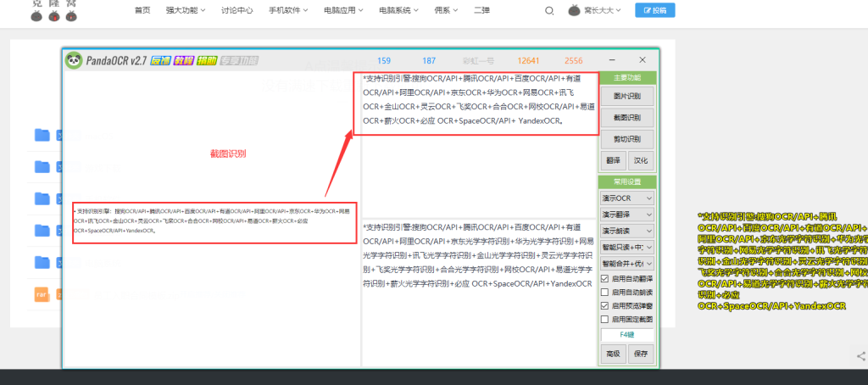The height and width of the screenshot is (385, 868).
Task: Click the blue 投稿 button
Action: [655, 10]
